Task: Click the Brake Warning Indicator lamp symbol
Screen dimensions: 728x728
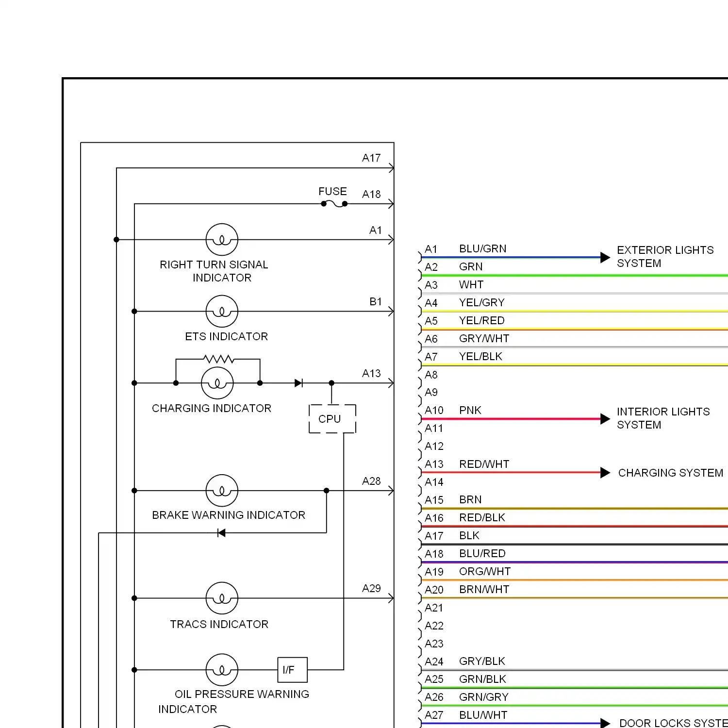Action: click(x=222, y=491)
